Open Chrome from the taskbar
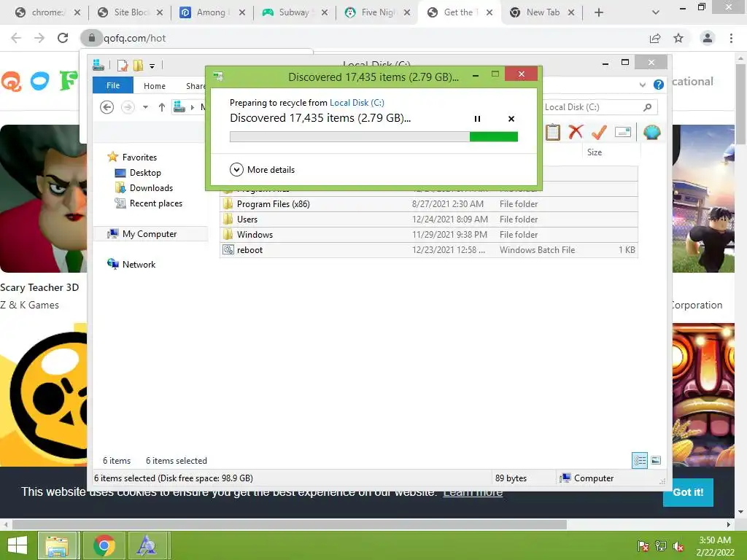Viewport: 747px width, 560px height. click(x=104, y=545)
